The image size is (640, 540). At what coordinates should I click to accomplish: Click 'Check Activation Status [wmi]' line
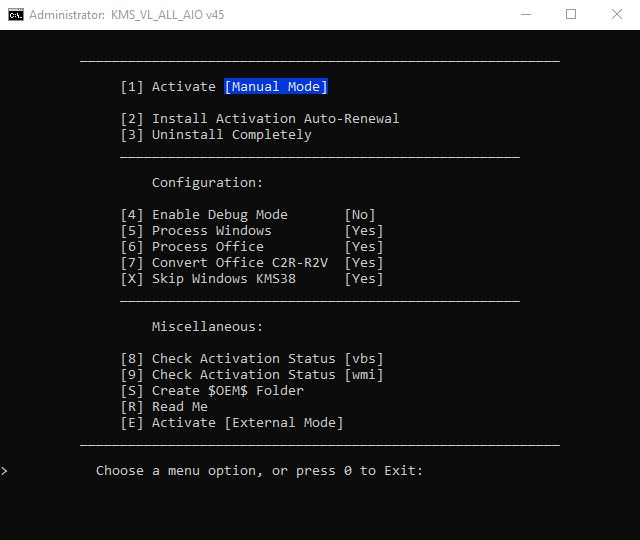252,375
